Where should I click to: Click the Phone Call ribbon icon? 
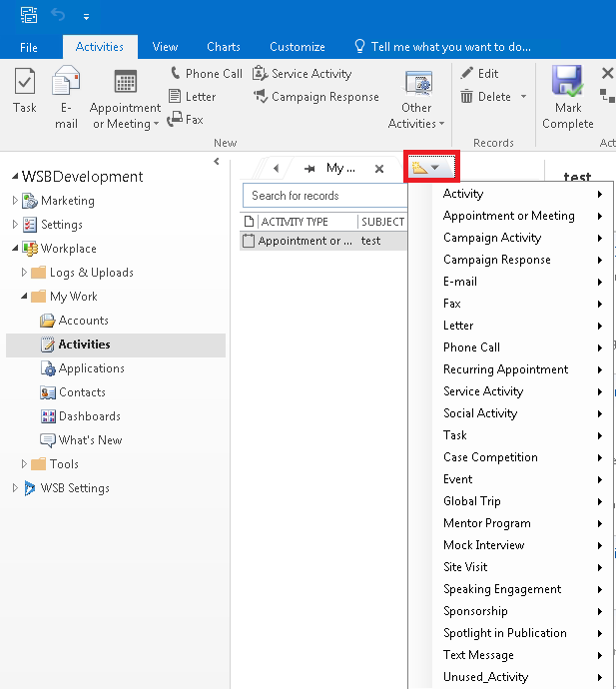[176, 73]
